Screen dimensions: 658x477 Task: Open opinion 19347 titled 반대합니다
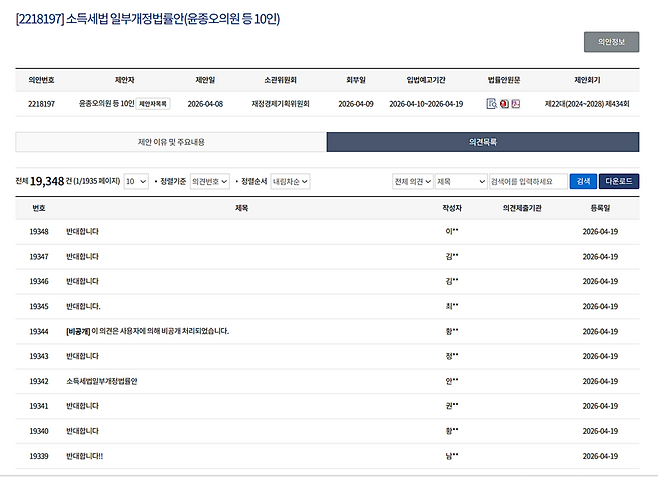(x=82, y=256)
